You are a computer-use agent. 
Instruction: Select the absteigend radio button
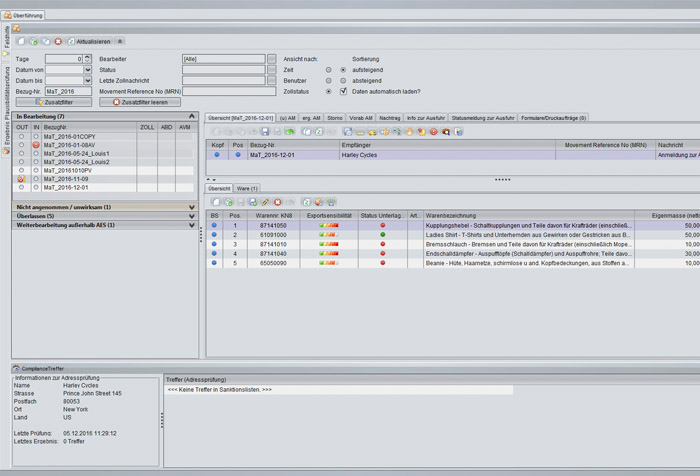pyautogui.click(x=343, y=81)
